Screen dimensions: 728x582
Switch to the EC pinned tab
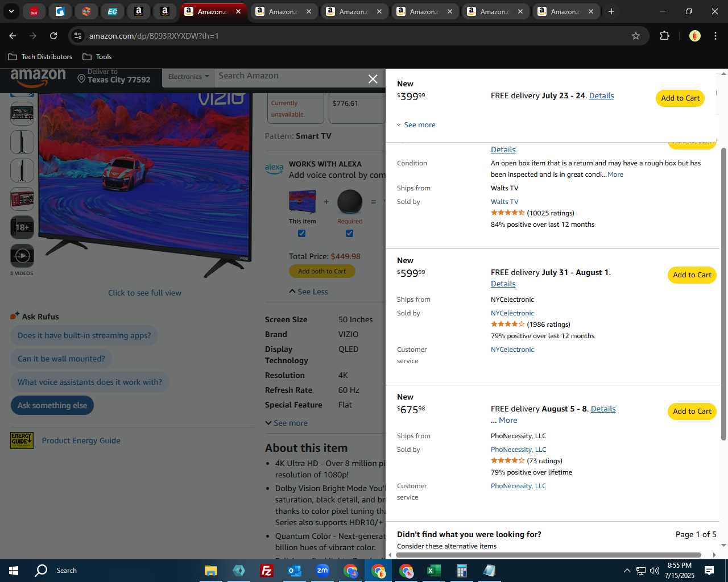point(113,11)
